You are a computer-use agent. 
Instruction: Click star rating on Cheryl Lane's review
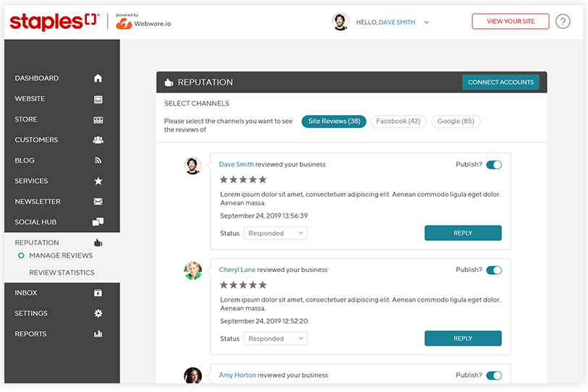[243, 285]
